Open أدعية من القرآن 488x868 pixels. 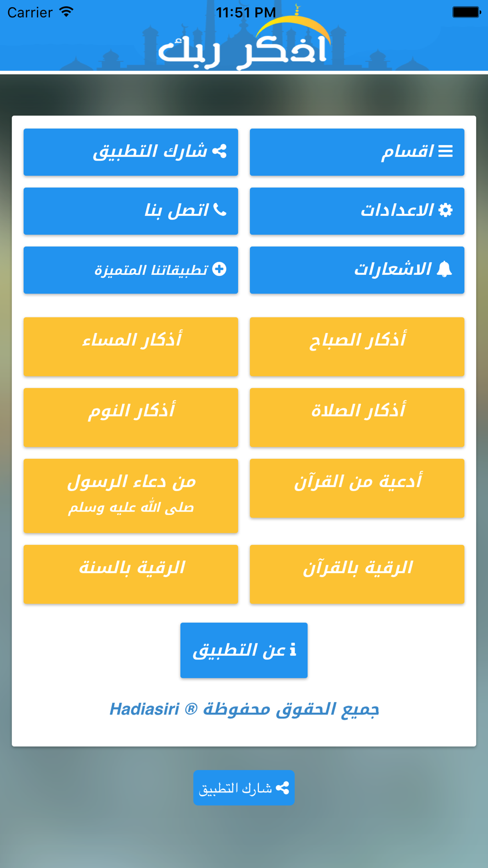(357, 488)
